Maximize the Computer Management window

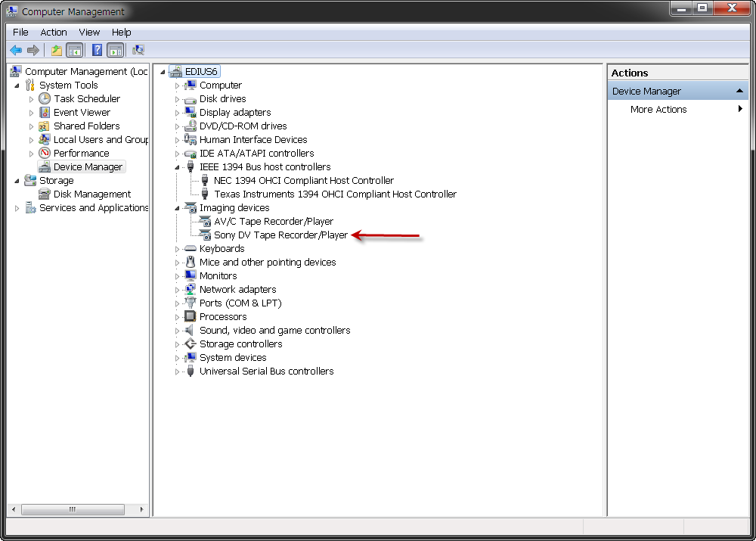click(x=702, y=8)
